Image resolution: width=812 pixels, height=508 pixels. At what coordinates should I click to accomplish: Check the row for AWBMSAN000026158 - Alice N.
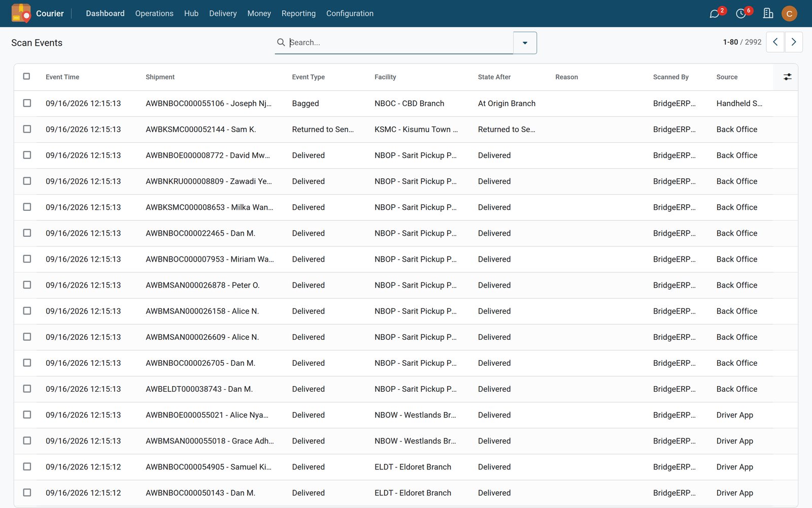click(27, 310)
